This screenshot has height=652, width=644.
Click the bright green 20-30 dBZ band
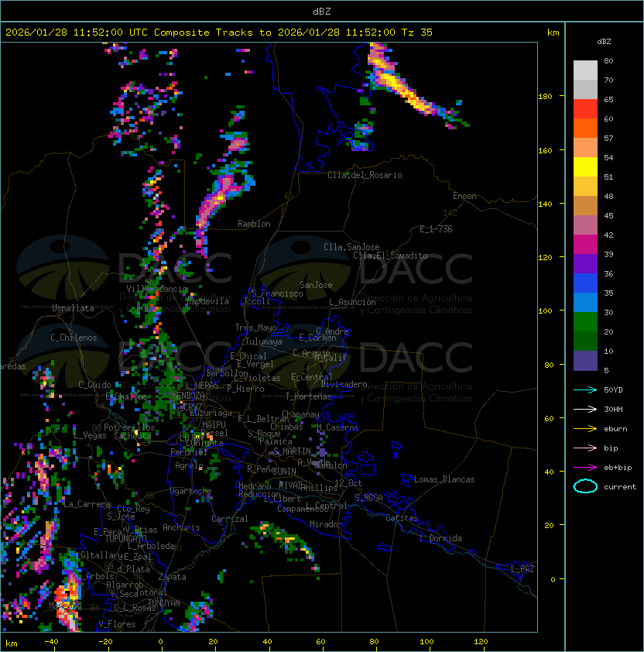585,322
